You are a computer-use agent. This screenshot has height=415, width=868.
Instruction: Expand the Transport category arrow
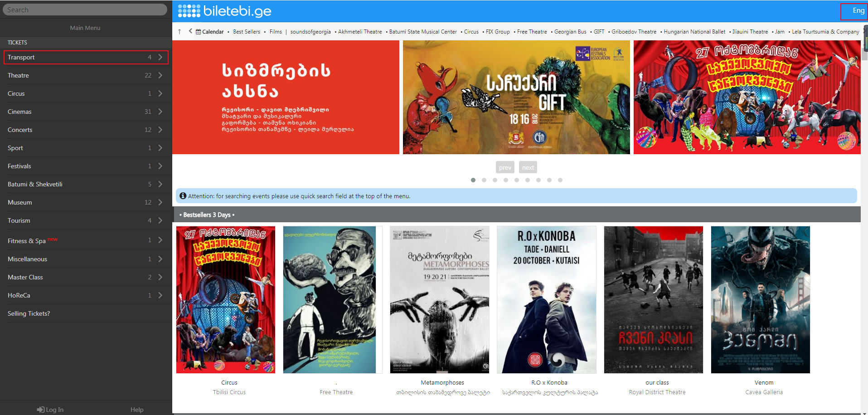point(160,57)
